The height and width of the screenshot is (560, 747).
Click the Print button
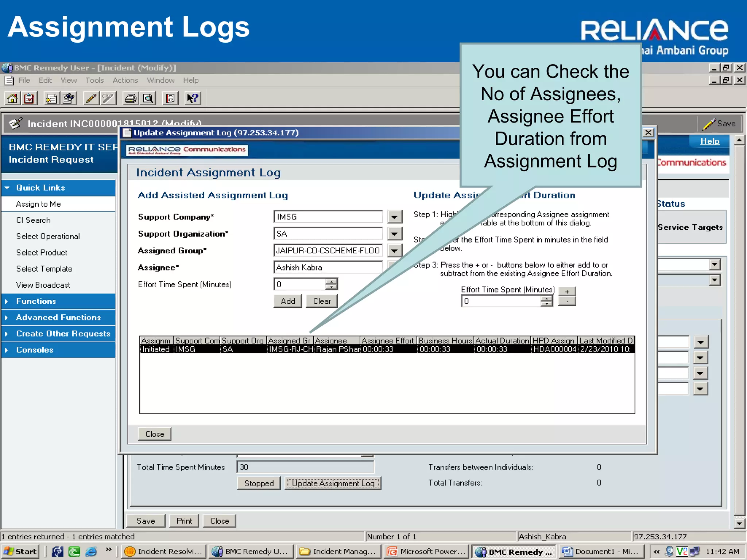184,521
